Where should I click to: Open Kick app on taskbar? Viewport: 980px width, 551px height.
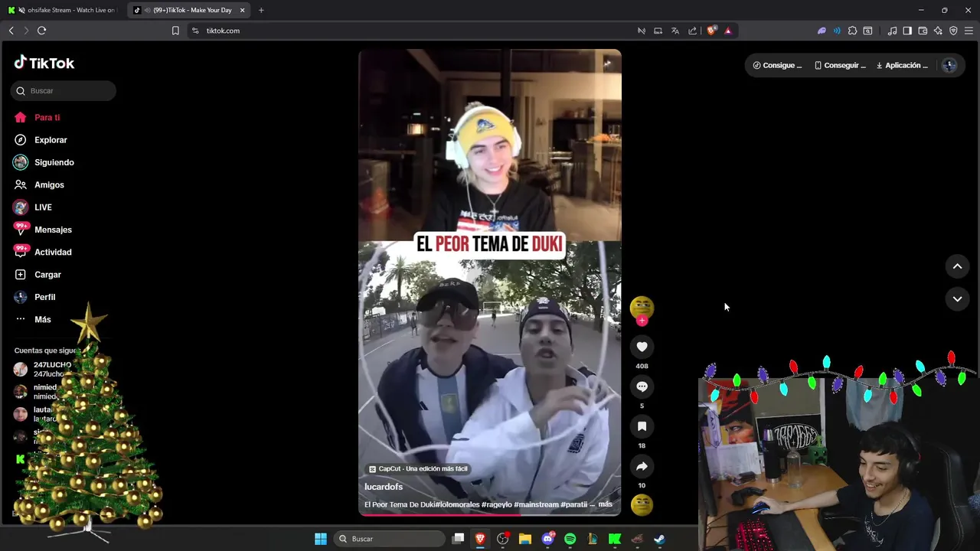pos(615,539)
